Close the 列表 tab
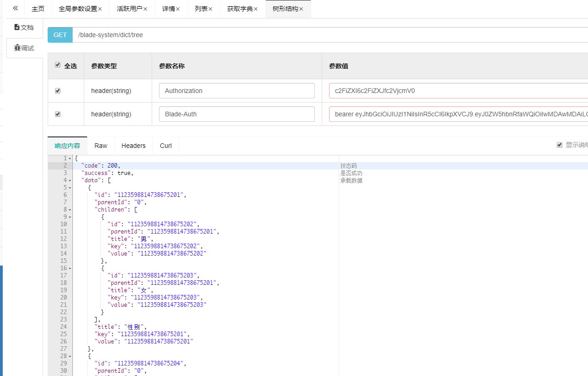Viewport: 588px width, 376px height. coord(210,9)
